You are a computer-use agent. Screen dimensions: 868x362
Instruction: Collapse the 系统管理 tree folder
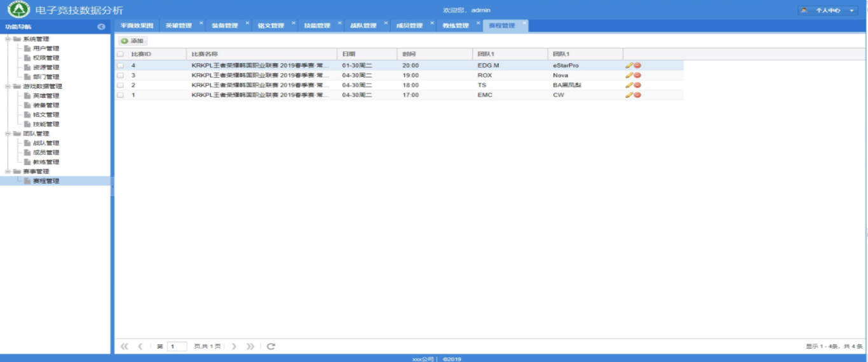pos(8,39)
